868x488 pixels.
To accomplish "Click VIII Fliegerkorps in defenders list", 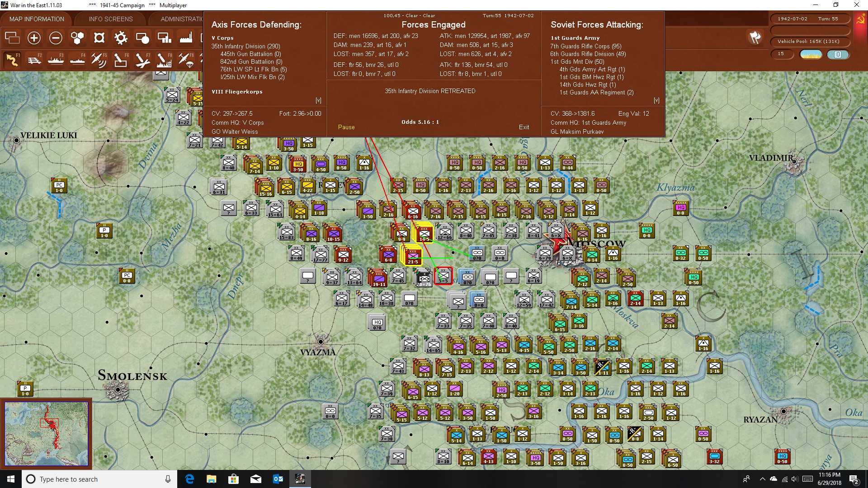I will (x=237, y=92).
